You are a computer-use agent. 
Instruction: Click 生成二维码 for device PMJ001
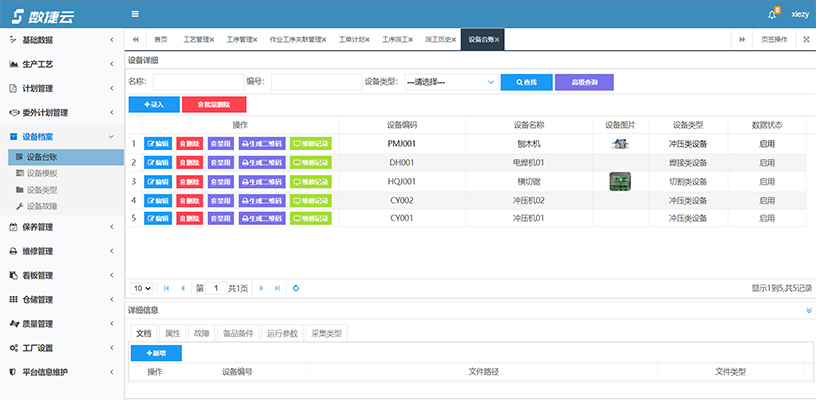pyautogui.click(x=262, y=144)
